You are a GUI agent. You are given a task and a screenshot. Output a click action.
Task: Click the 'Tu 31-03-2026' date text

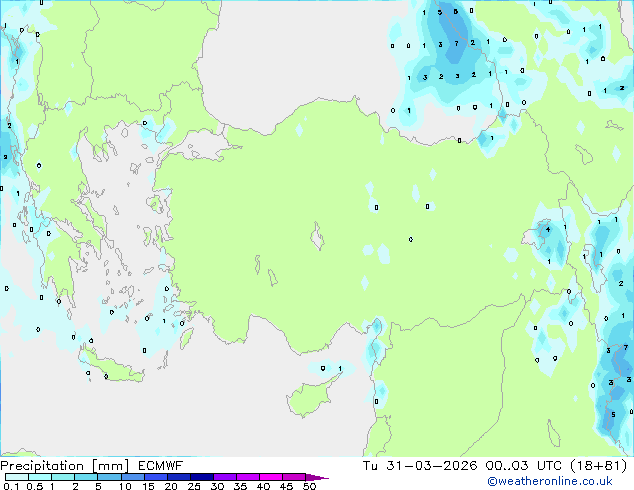coord(420,466)
